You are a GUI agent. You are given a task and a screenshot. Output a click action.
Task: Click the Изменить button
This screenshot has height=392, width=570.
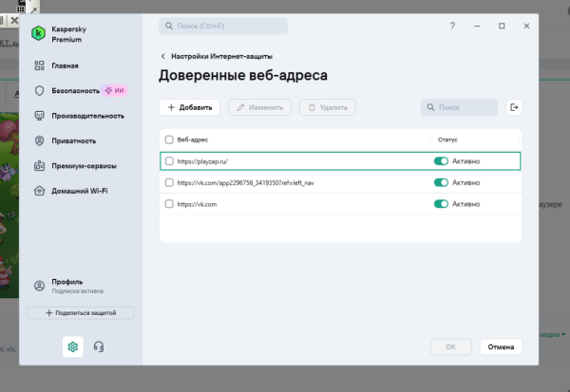pos(259,107)
